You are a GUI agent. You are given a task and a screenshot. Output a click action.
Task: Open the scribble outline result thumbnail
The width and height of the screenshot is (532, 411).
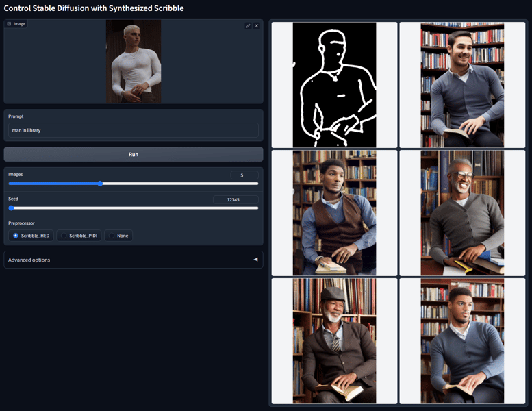pos(334,85)
